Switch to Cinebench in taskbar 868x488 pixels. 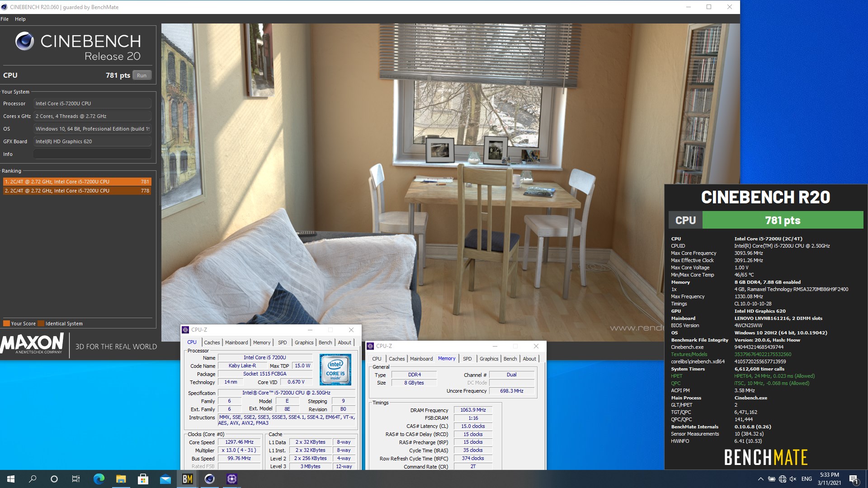[209, 479]
